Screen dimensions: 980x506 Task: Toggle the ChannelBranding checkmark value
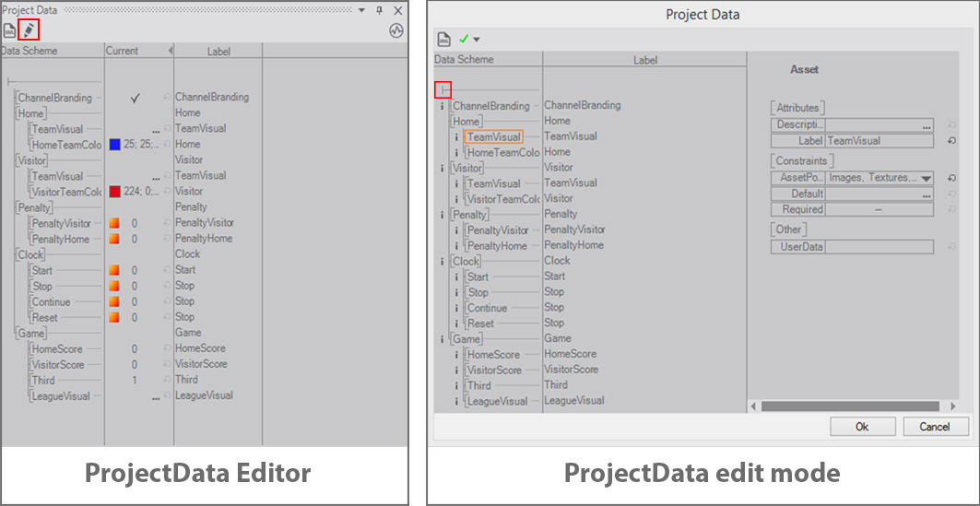(x=135, y=98)
